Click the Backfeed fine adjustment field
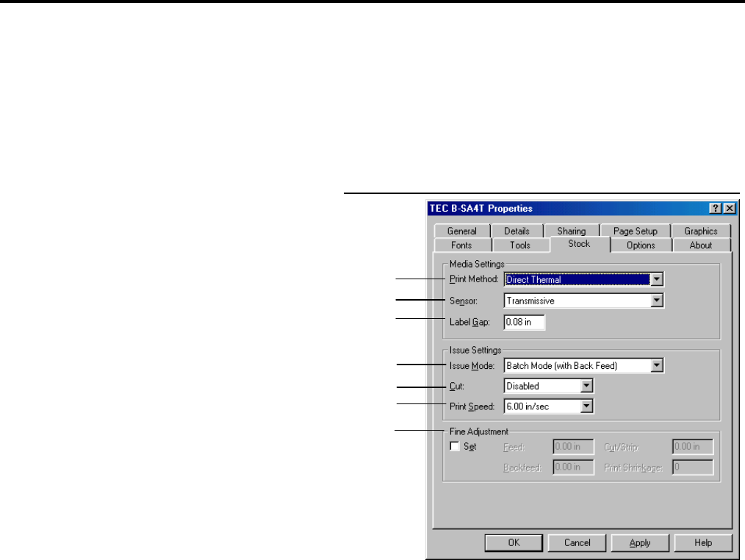Image resolution: width=745 pixels, height=560 pixels. 574,467
